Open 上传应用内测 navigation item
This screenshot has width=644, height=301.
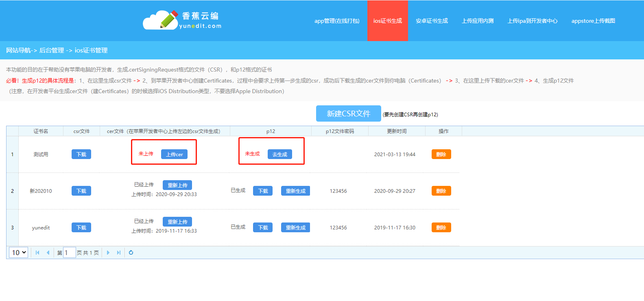click(478, 21)
